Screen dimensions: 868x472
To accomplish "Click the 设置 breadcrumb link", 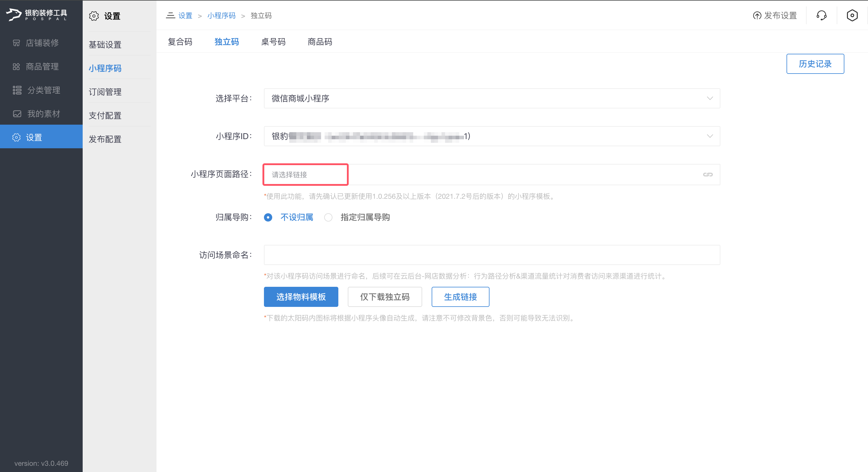I will pyautogui.click(x=185, y=16).
